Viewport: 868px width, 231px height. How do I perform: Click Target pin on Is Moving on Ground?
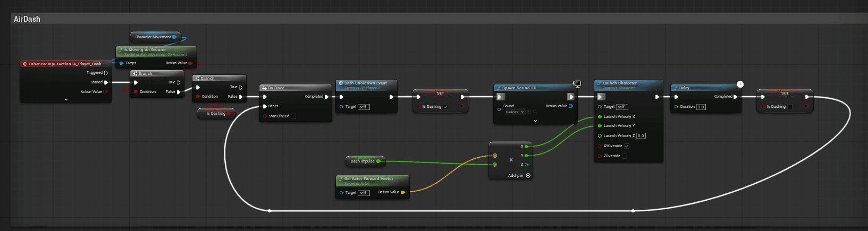122,63
